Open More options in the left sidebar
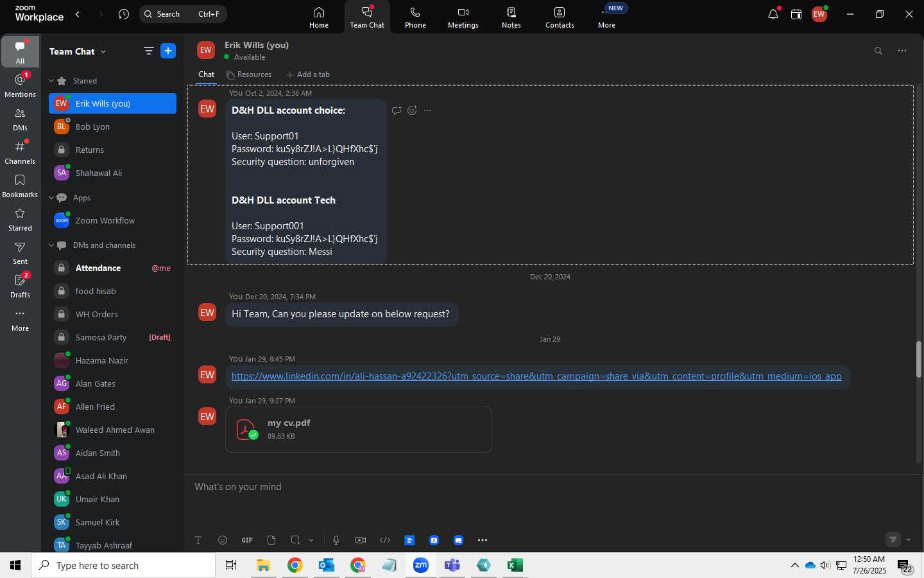Image resolution: width=924 pixels, height=578 pixels. tap(20, 319)
